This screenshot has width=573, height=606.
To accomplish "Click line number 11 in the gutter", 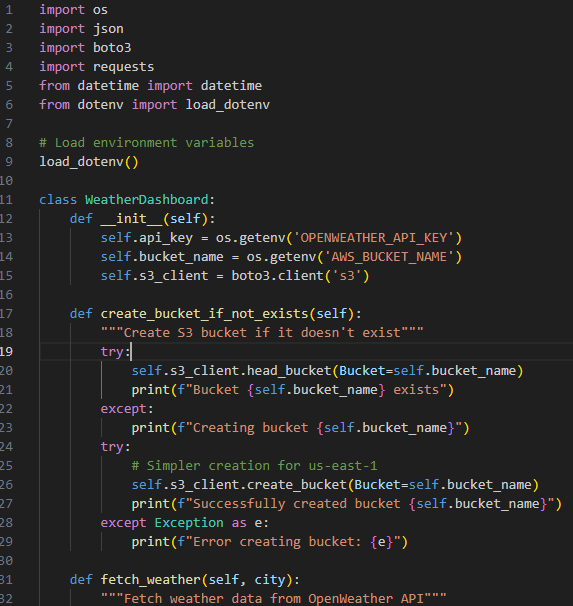I will click(6, 199).
